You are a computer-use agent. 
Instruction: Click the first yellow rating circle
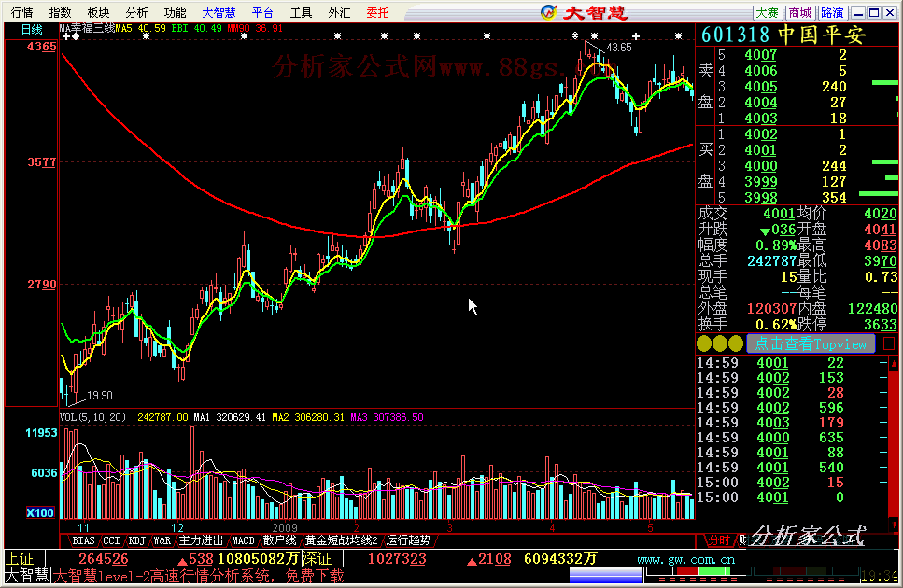(704, 344)
